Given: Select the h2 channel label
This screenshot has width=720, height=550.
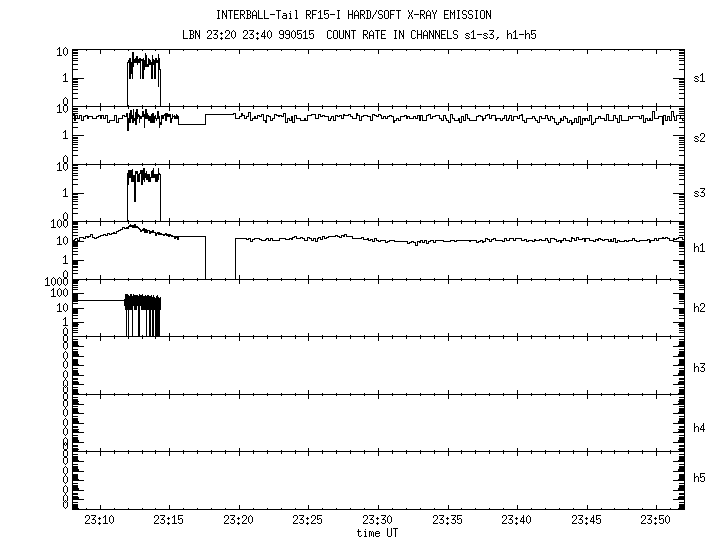Looking at the screenshot, I should click(700, 308).
